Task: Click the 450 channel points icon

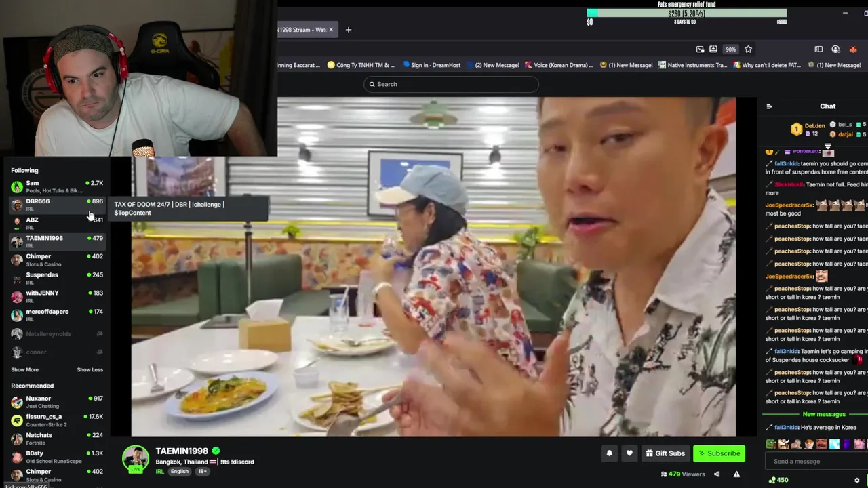Action: [x=772, y=480]
